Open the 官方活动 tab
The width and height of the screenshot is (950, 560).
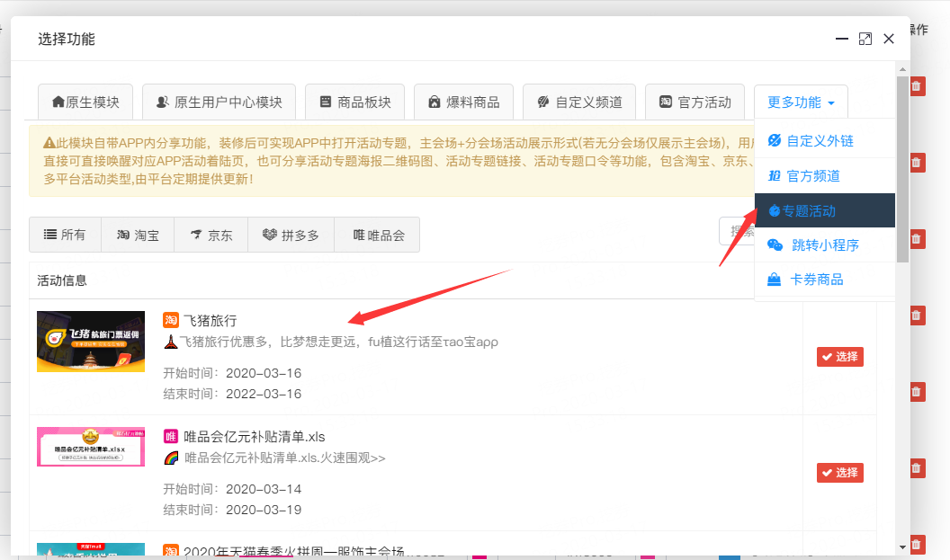(695, 102)
